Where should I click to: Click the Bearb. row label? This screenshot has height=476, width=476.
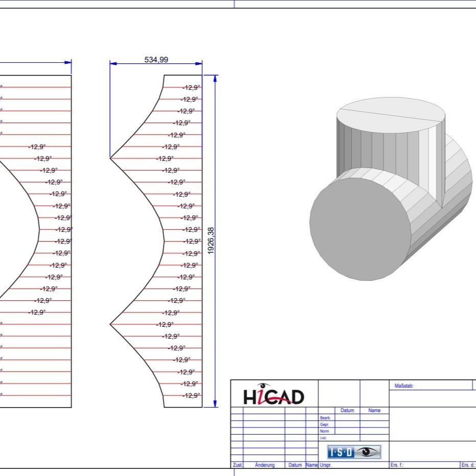click(x=325, y=418)
